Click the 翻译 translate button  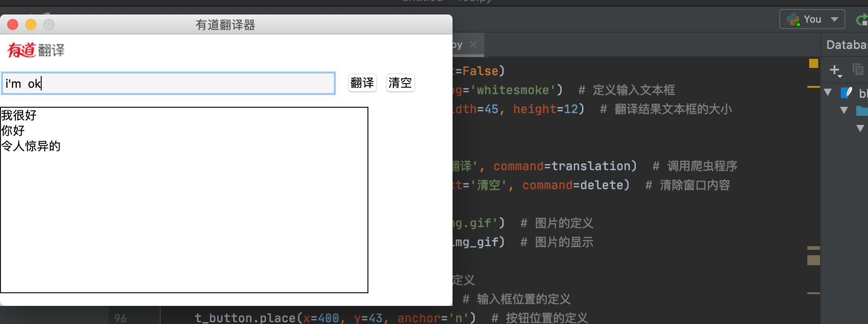pos(362,83)
